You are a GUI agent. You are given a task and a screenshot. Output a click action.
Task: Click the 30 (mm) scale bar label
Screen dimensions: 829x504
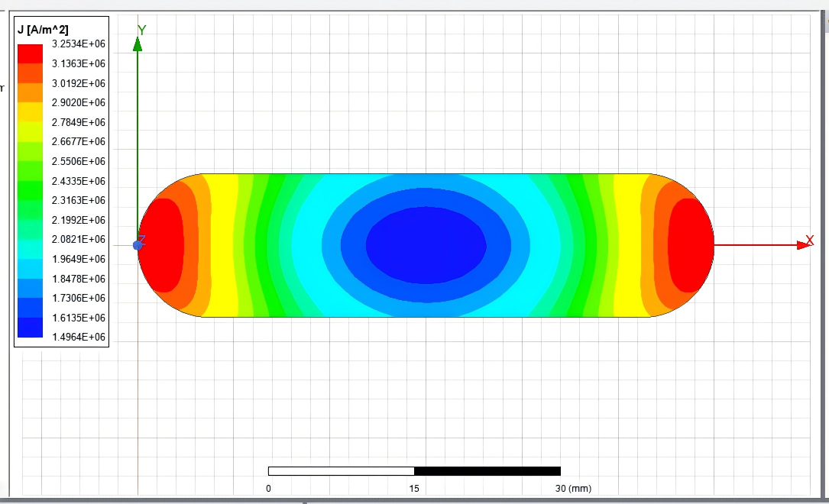coord(573,489)
